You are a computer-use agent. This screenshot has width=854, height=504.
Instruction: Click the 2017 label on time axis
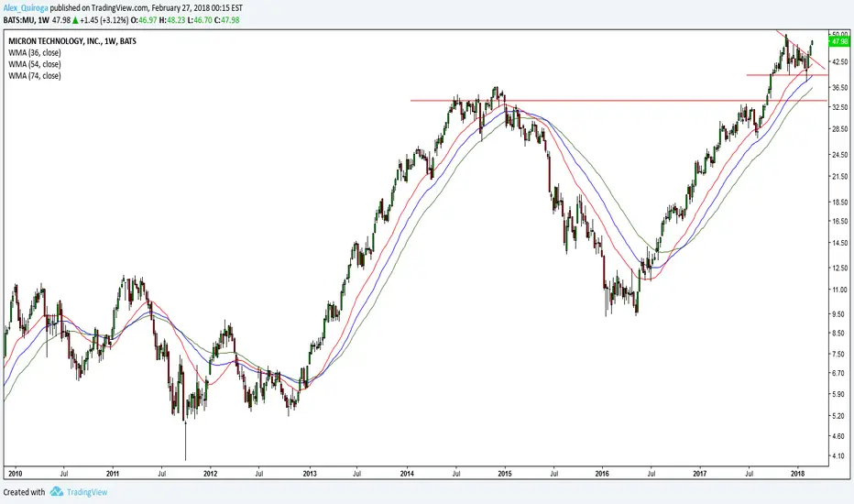[700, 474]
